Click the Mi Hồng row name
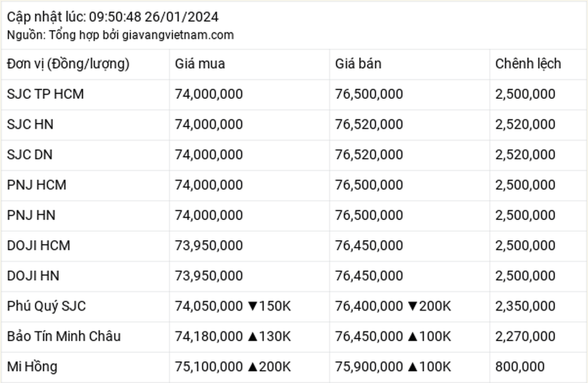 32,367
